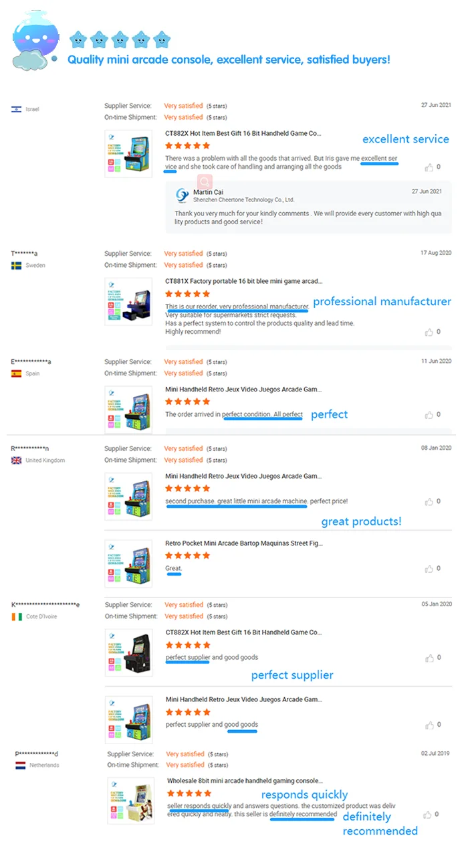This screenshot has width=468, height=868.
Task: Click the Sweden flag icon
Action: coord(16,266)
